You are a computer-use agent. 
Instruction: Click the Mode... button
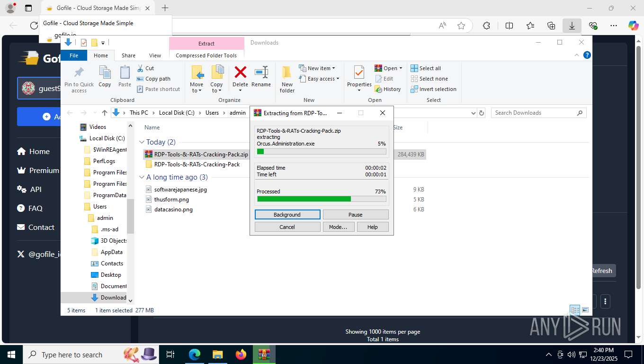point(338,227)
